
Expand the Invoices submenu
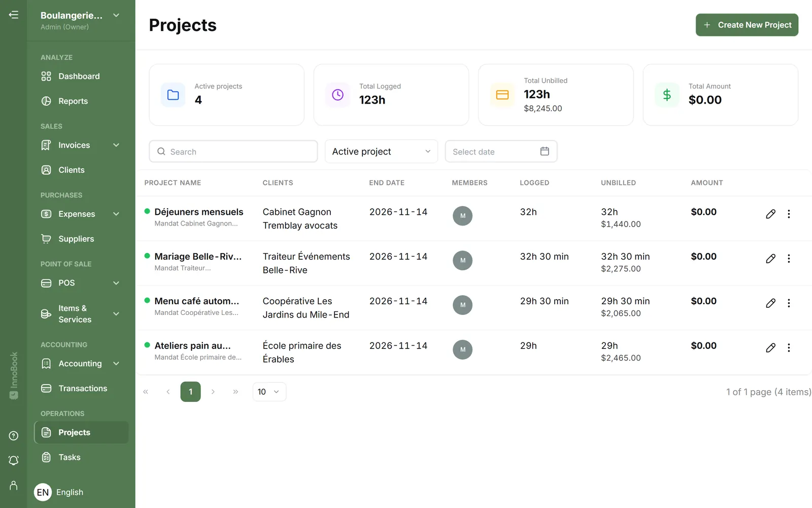116,145
